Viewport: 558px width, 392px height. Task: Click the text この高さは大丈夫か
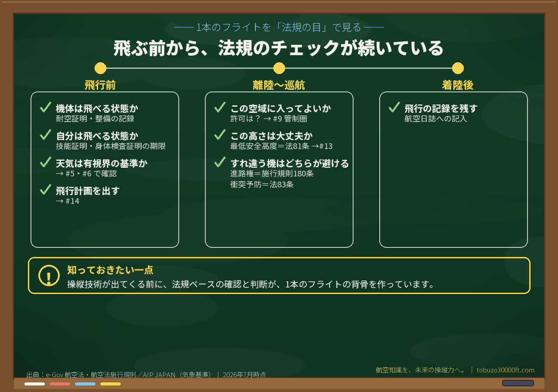272,136
